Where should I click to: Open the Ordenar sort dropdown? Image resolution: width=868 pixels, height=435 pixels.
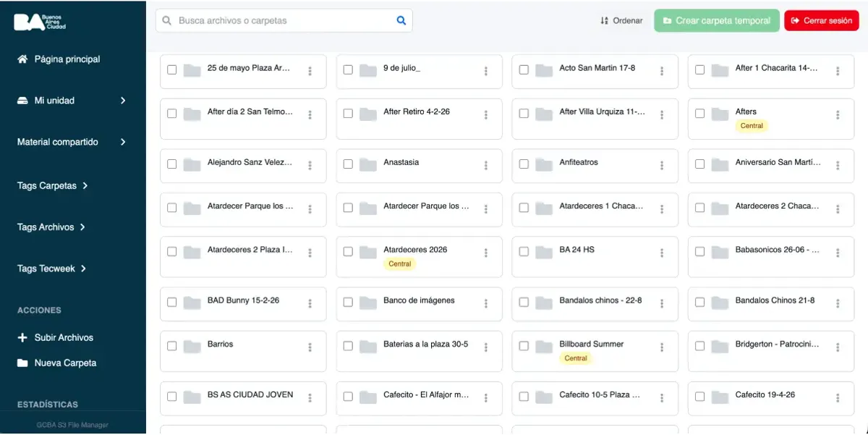click(621, 21)
